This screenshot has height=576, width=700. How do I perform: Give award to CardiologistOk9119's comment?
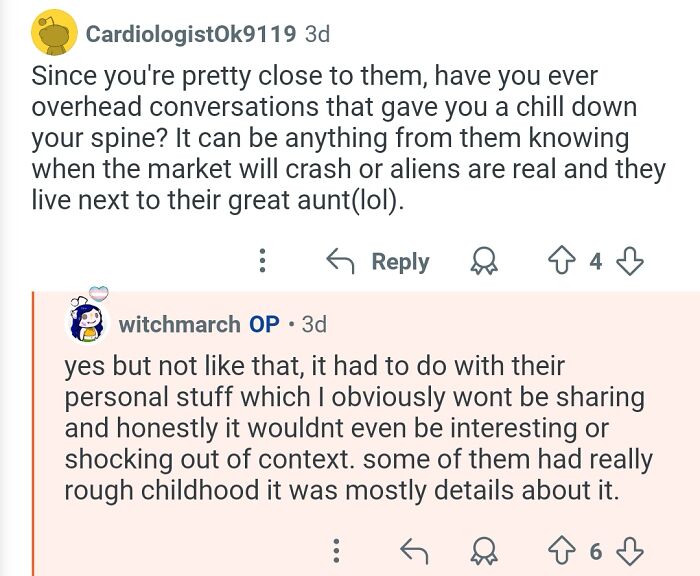pos(484,261)
